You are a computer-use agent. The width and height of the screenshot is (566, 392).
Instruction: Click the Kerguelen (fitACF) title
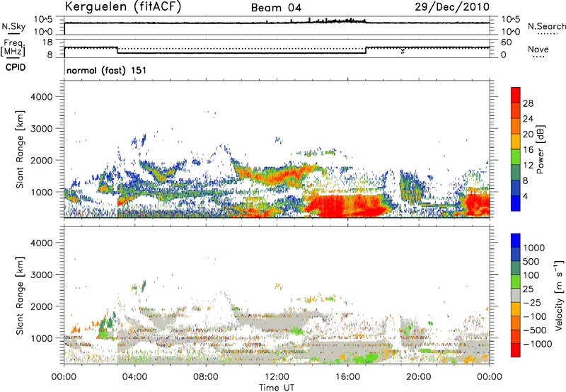click(122, 7)
